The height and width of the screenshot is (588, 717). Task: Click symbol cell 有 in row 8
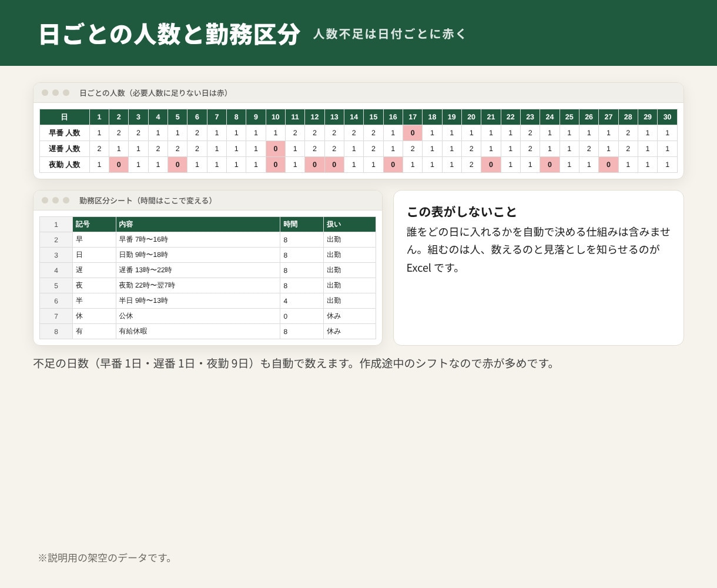coord(94,331)
